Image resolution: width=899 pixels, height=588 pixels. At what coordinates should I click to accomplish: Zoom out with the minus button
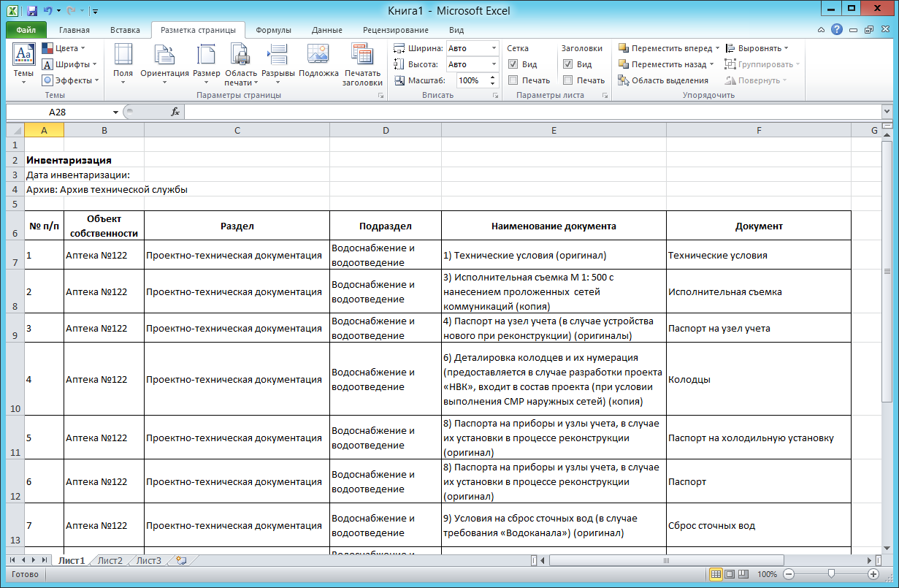788,574
